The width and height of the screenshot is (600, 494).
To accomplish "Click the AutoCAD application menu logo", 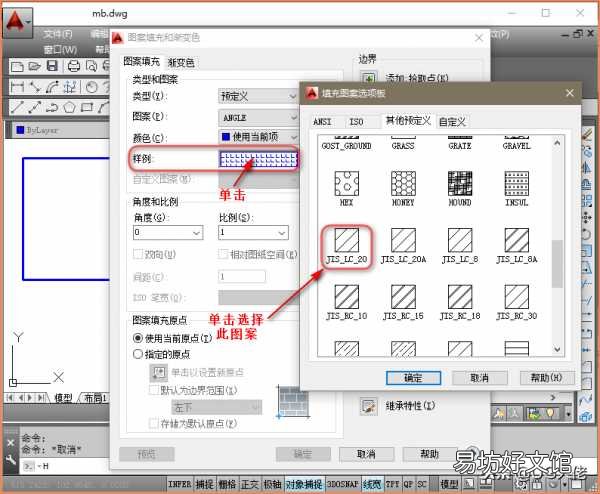I will 17,22.
